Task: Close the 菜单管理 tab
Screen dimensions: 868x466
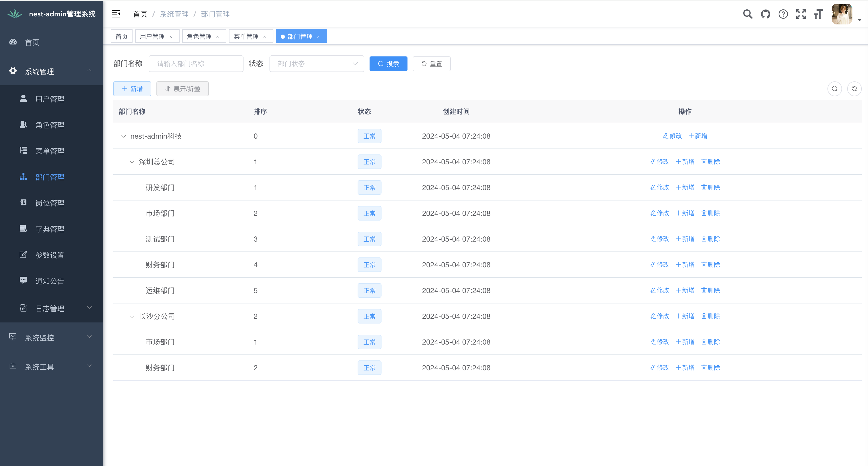Action: [x=265, y=37]
